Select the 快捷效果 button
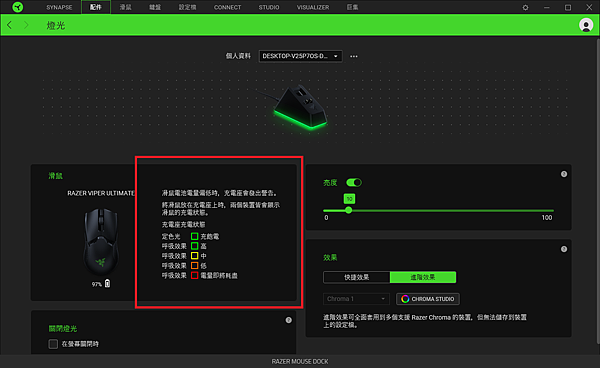600x368 pixels. pos(357,277)
